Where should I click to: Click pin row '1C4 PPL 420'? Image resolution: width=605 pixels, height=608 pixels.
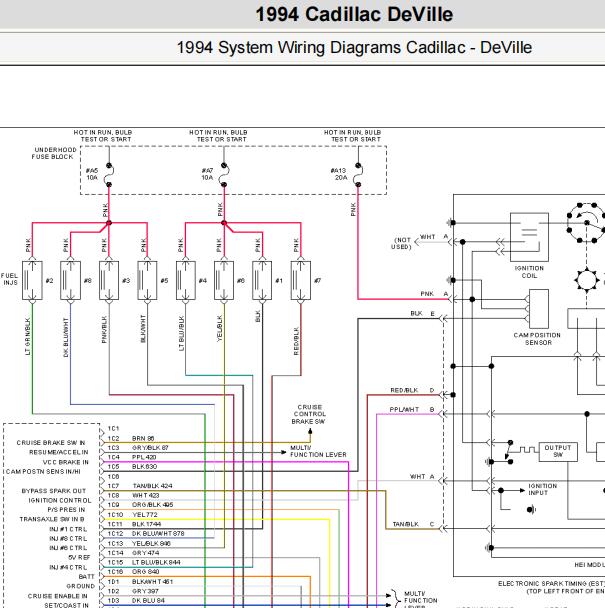point(132,457)
